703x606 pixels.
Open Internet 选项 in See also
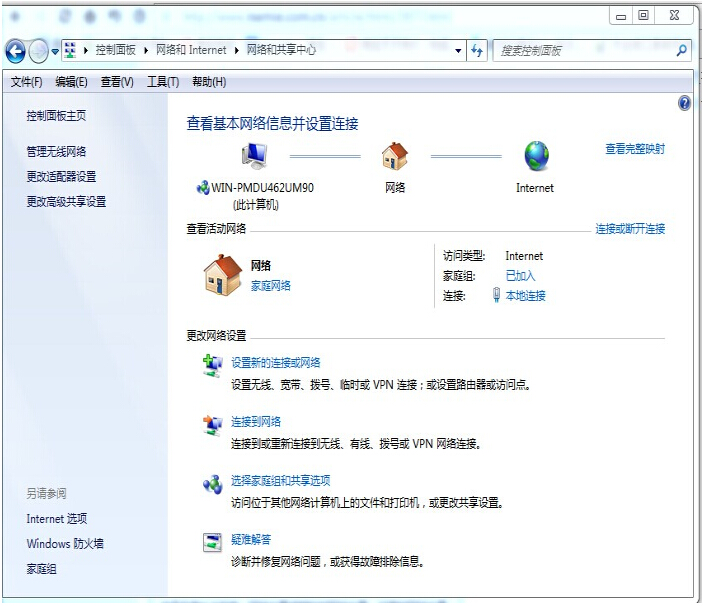[x=57, y=519]
